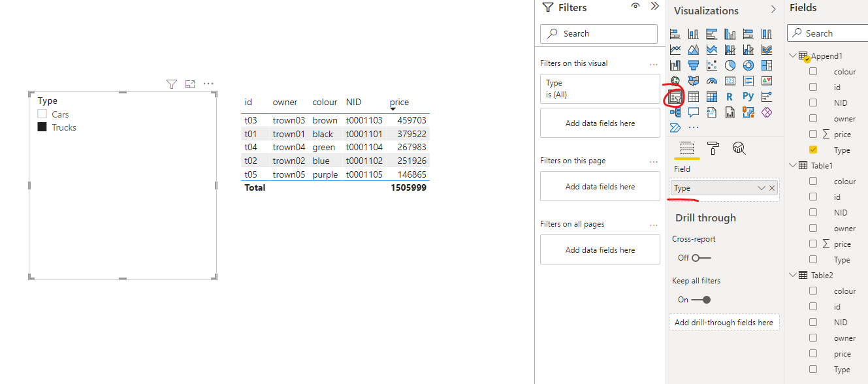Switch to the Fields well tab
868x384 pixels.
(686, 148)
